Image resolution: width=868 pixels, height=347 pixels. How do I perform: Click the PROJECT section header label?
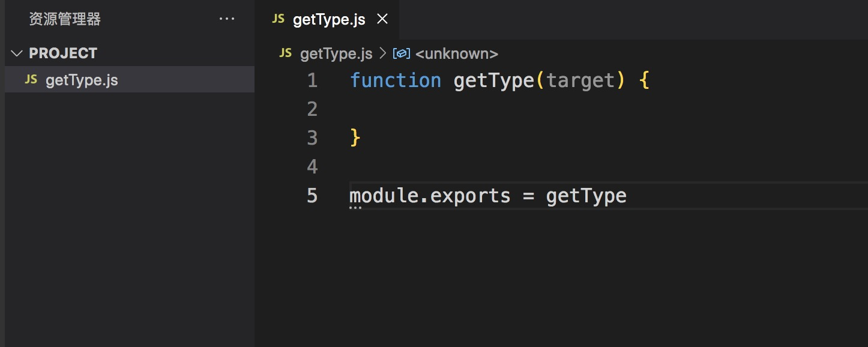[63, 53]
